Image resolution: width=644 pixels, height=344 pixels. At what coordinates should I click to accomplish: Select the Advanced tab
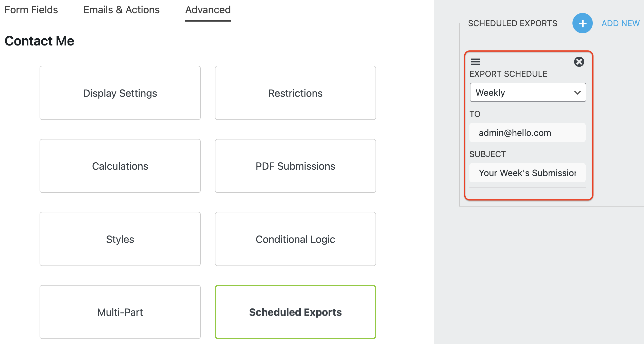(208, 10)
